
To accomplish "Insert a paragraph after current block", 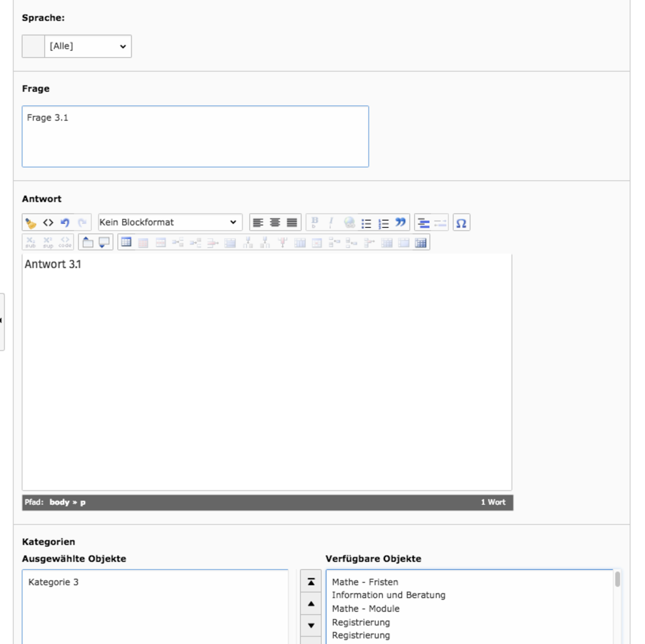I will tap(104, 242).
